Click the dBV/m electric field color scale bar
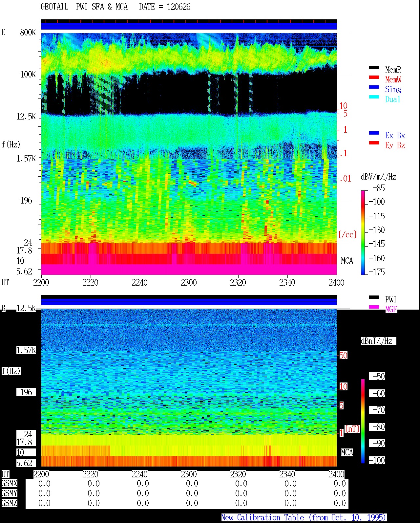This screenshot has width=420, height=523. (363, 232)
